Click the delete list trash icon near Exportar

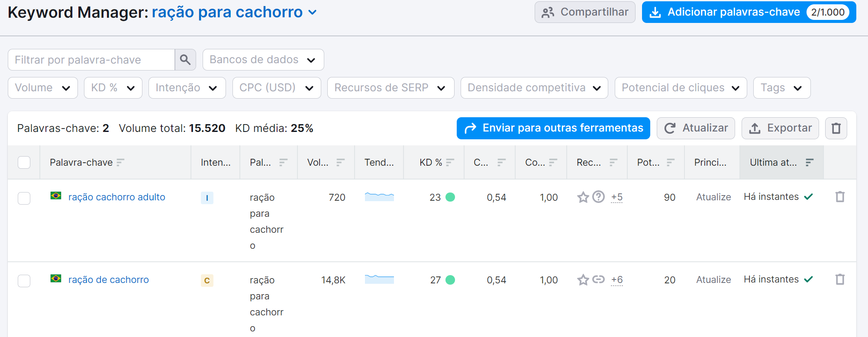coord(836,128)
